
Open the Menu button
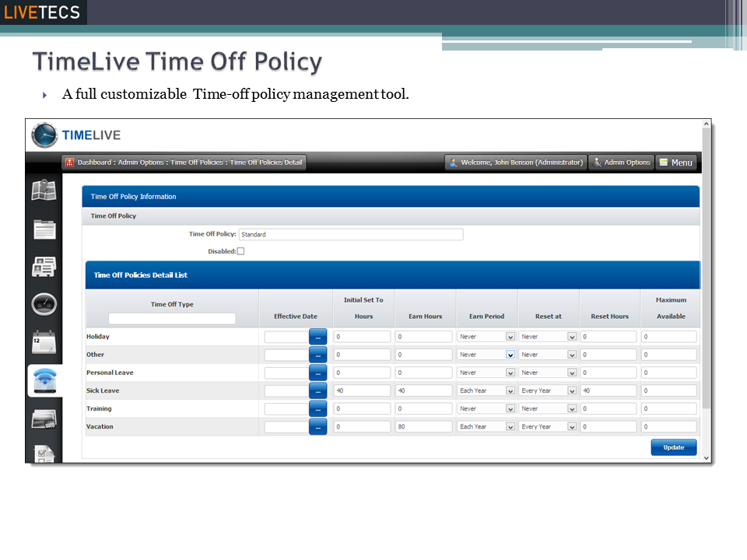675,163
